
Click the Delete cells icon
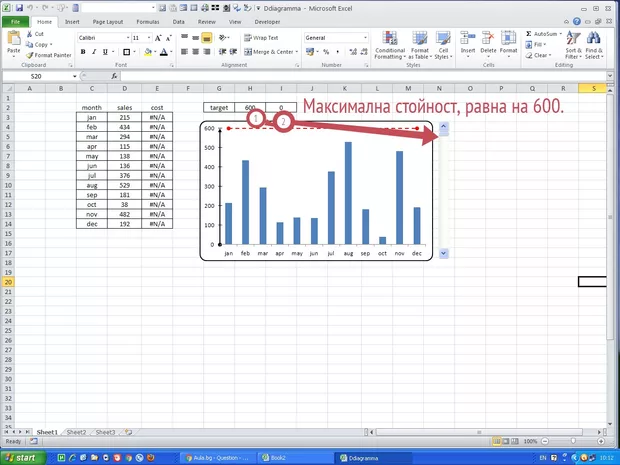pyautogui.click(x=488, y=44)
